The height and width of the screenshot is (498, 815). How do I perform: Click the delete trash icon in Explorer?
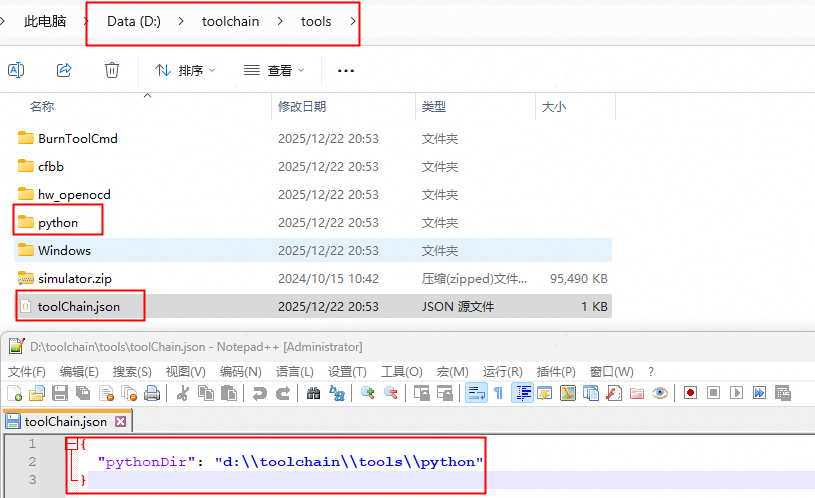pos(112,70)
